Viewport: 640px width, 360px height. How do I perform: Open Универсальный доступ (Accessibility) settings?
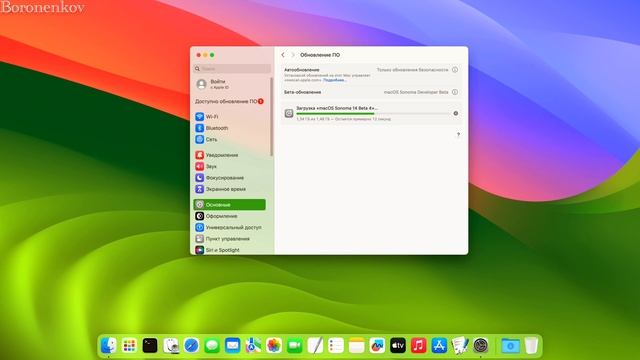(x=229, y=227)
